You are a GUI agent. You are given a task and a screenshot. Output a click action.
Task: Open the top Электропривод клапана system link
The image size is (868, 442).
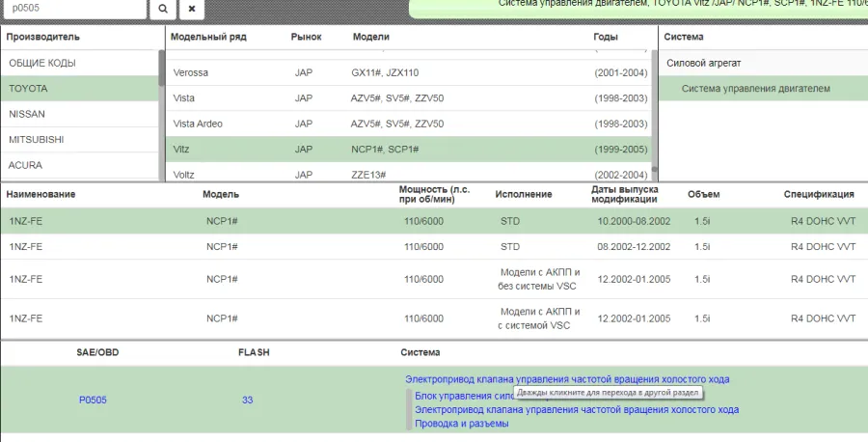(567, 379)
